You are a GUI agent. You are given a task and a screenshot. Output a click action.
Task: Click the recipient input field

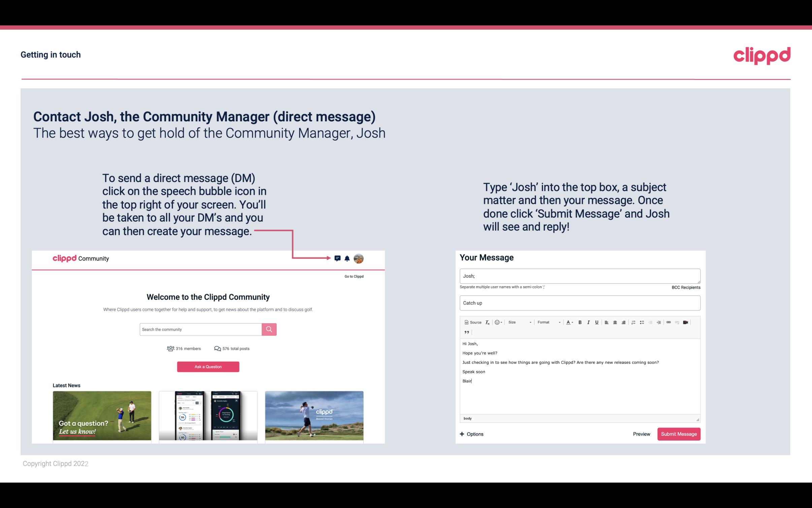[579, 276]
